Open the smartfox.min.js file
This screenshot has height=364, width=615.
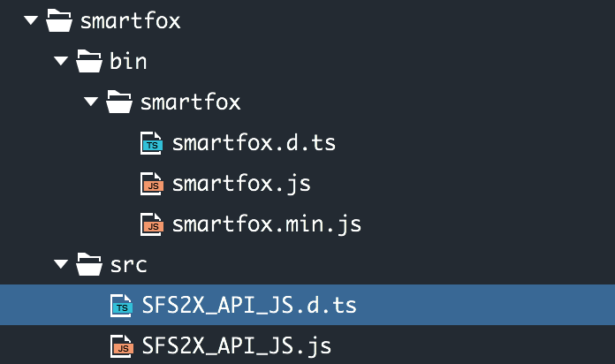(x=267, y=225)
